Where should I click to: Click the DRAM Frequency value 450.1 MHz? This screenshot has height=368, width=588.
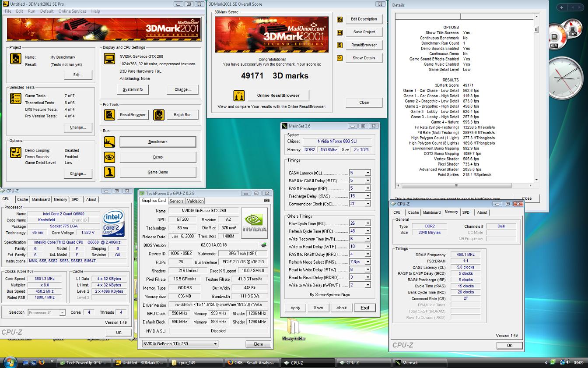[465, 255]
